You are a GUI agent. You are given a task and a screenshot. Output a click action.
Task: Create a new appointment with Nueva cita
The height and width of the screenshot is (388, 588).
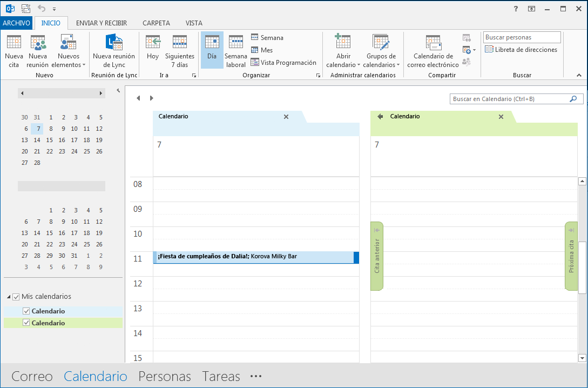click(x=14, y=51)
